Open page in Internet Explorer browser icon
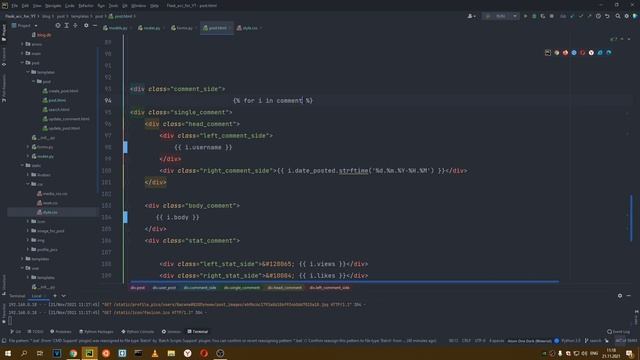 point(600,53)
